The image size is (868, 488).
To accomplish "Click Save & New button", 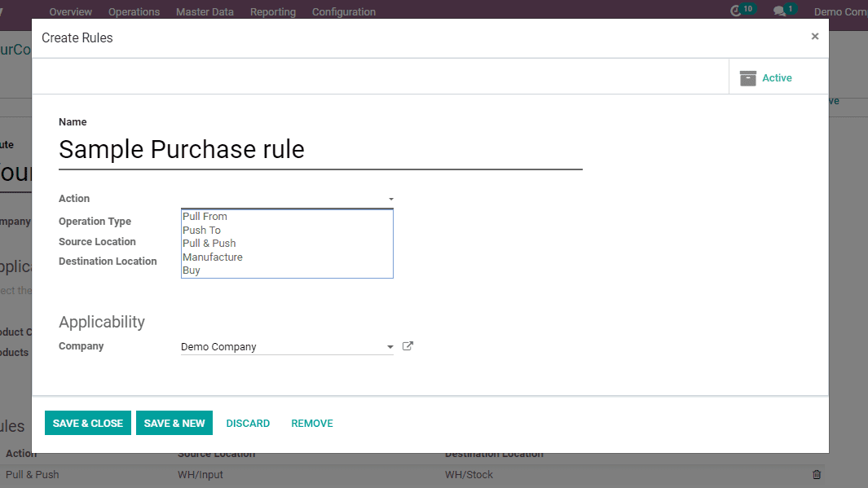I will [174, 424].
